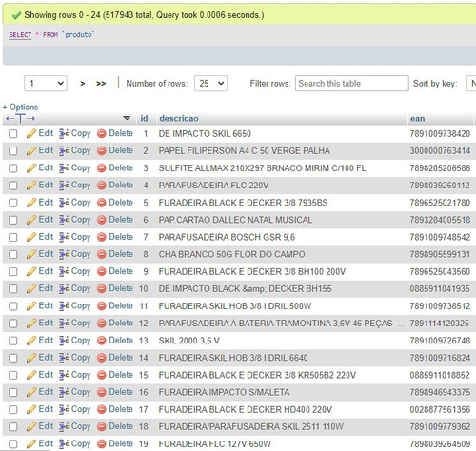Viewport: 476px width, 451px height.
Task: Click cell PARAFUSADEIRA BOSCH GSR 9,6
Action: tap(227, 237)
